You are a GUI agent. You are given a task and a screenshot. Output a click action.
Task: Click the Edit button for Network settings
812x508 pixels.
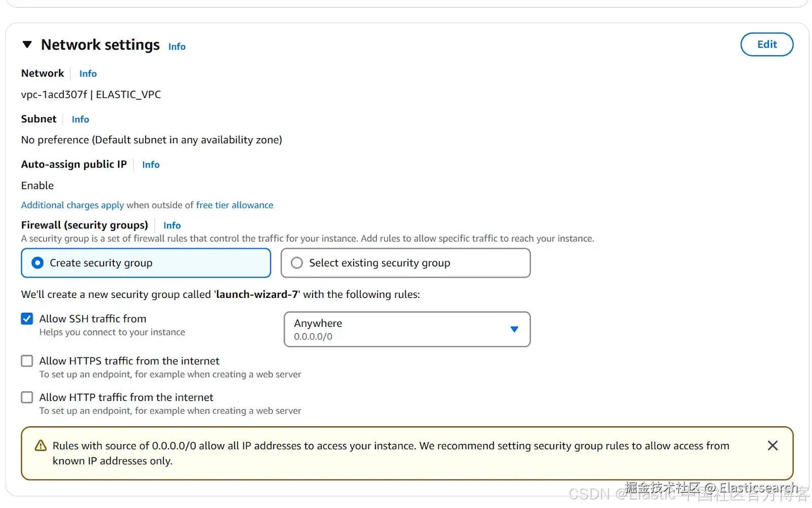click(x=766, y=45)
